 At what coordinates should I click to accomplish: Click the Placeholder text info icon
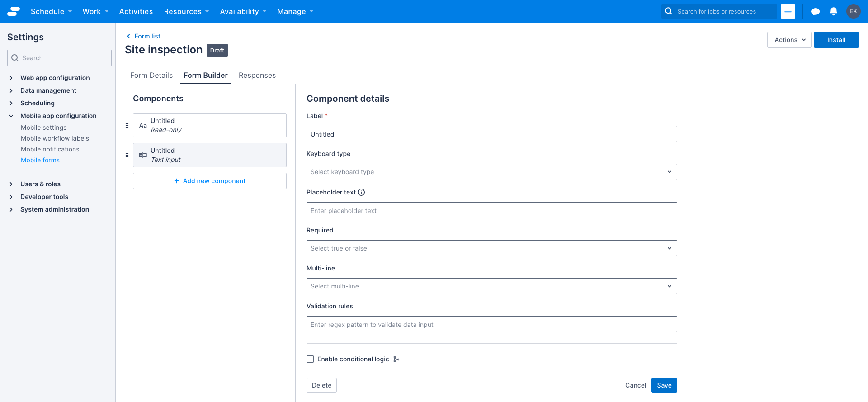[x=361, y=192]
